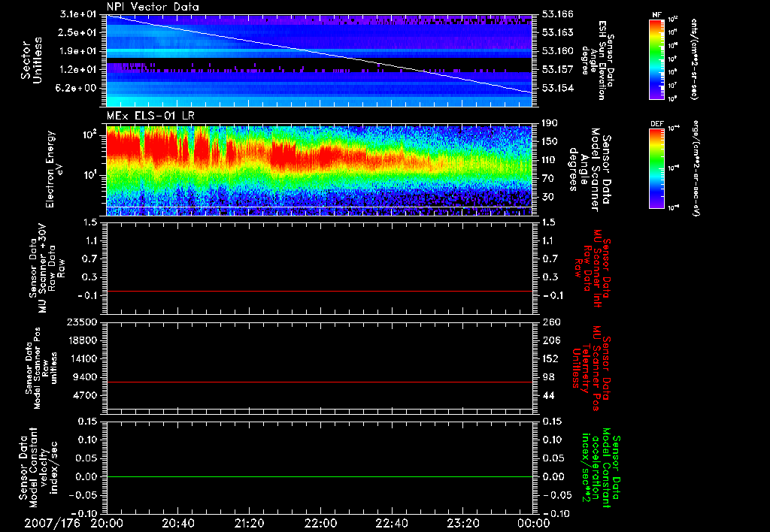
Task: Click the "4700" scanner position value
Action: pos(86,395)
